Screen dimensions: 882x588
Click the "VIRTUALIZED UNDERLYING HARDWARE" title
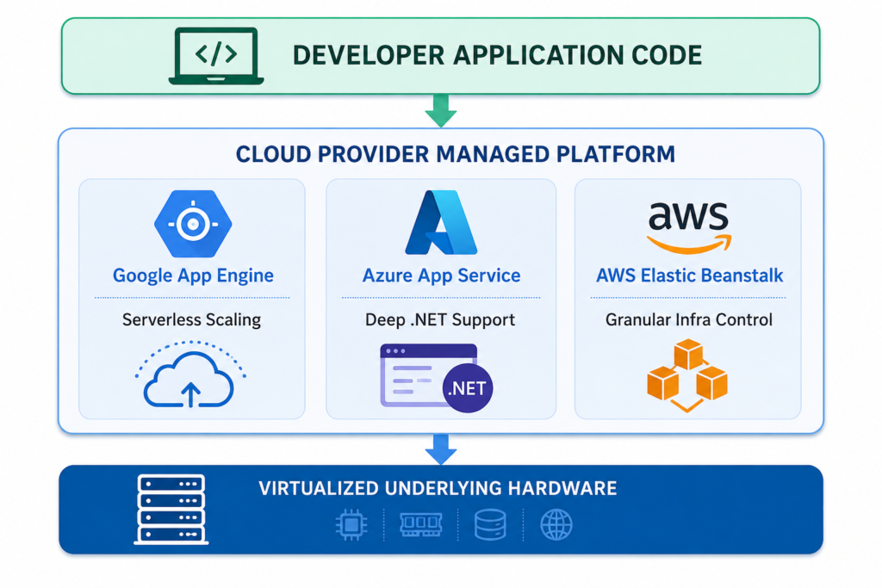438,488
